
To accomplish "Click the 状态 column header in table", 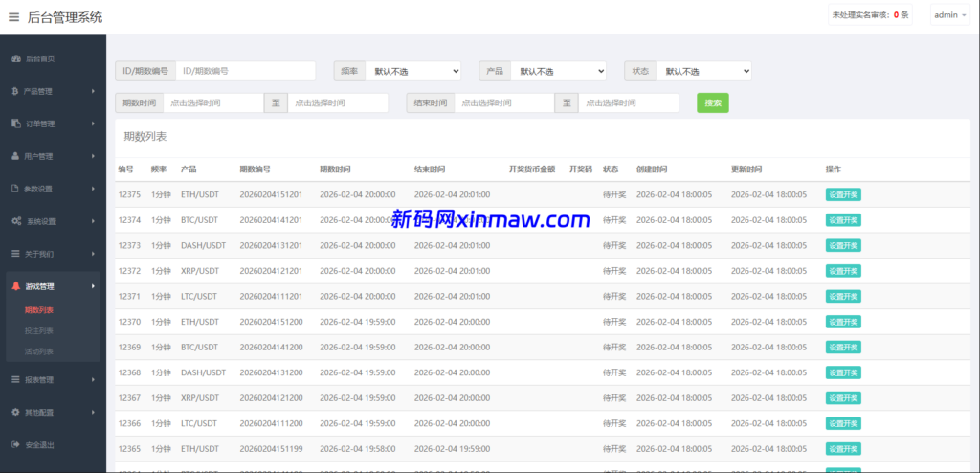I will point(611,169).
